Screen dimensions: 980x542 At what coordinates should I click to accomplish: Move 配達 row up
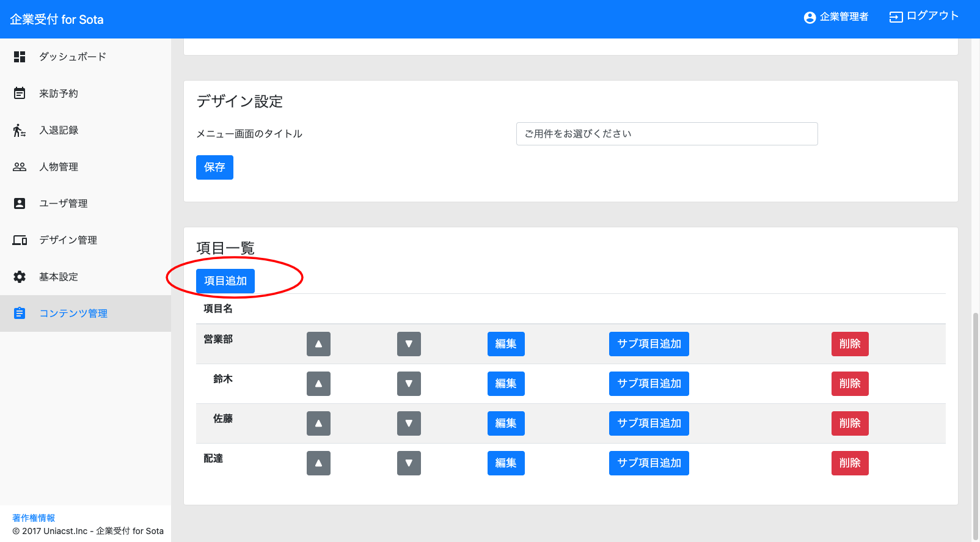318,463
